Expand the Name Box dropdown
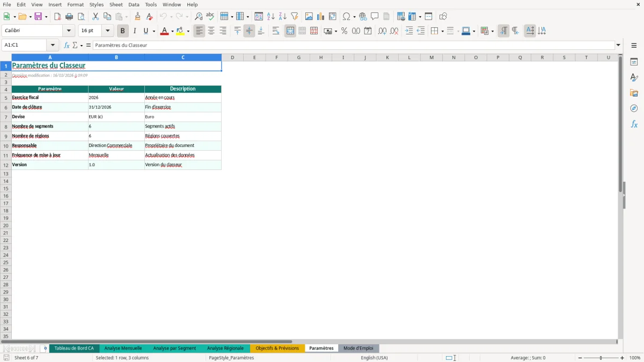The width and height of the screenshot is (644, 362). [x=53, y=45]
